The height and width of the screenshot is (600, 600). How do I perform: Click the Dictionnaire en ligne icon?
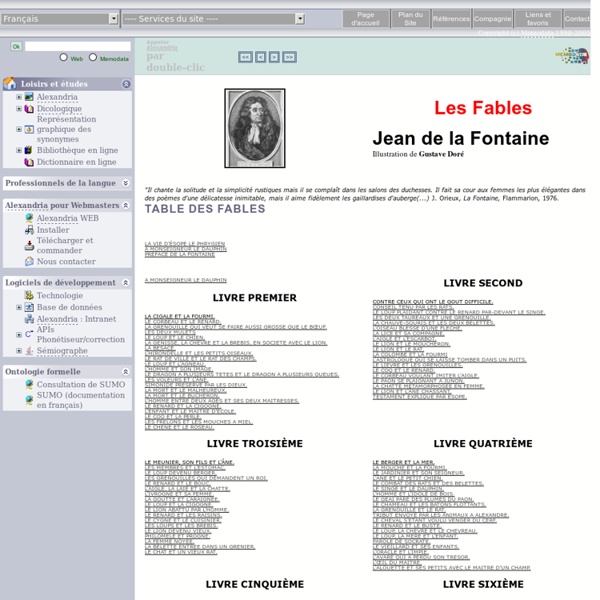tap(29, 162)
